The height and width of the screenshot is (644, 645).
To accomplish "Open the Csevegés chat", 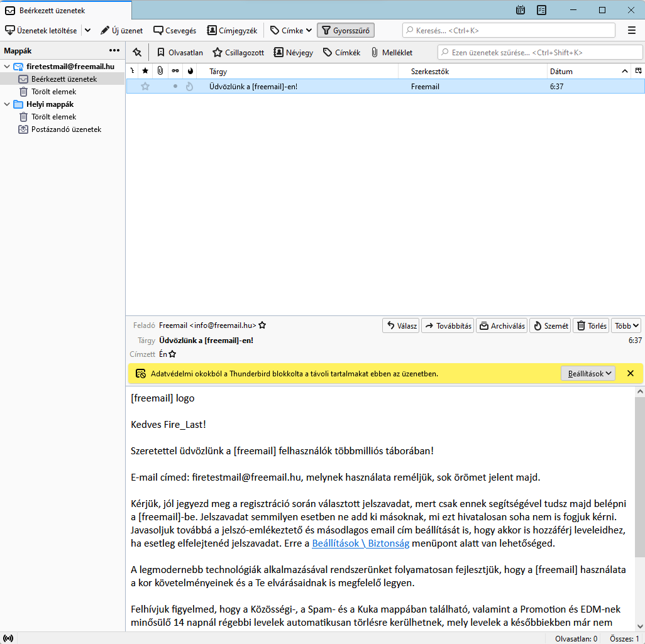I will (175, 30).
